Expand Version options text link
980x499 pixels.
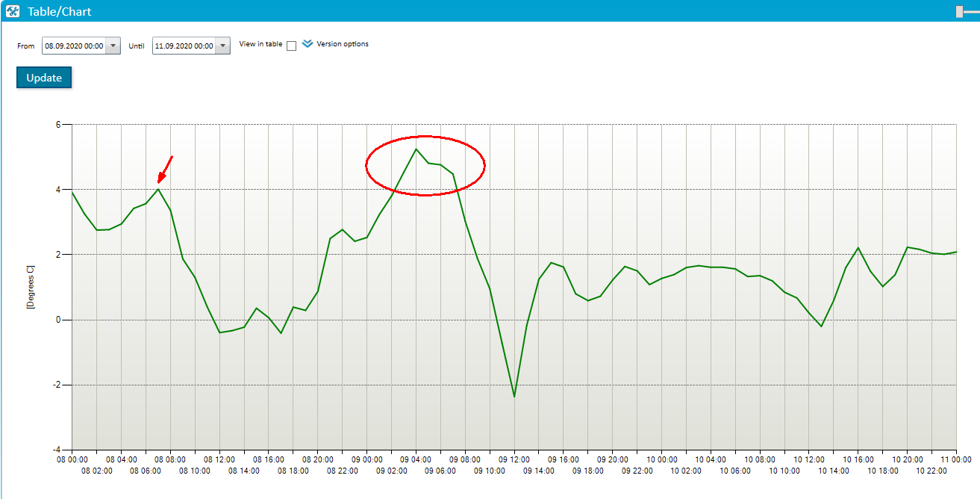343,44
